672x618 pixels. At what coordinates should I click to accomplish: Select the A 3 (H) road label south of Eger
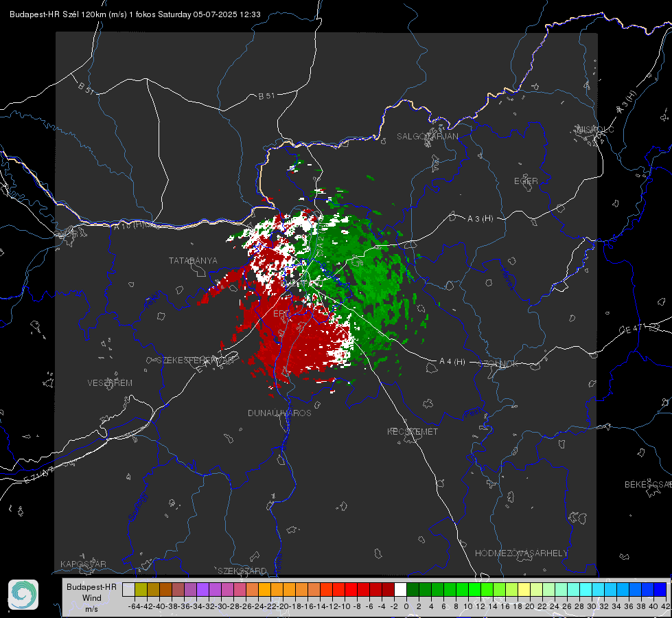point(480,219)
